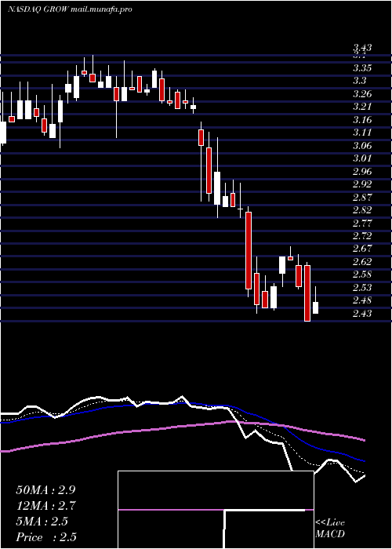
Task: Select the 2.53 price axis label
Action: [x=362, y=288]
